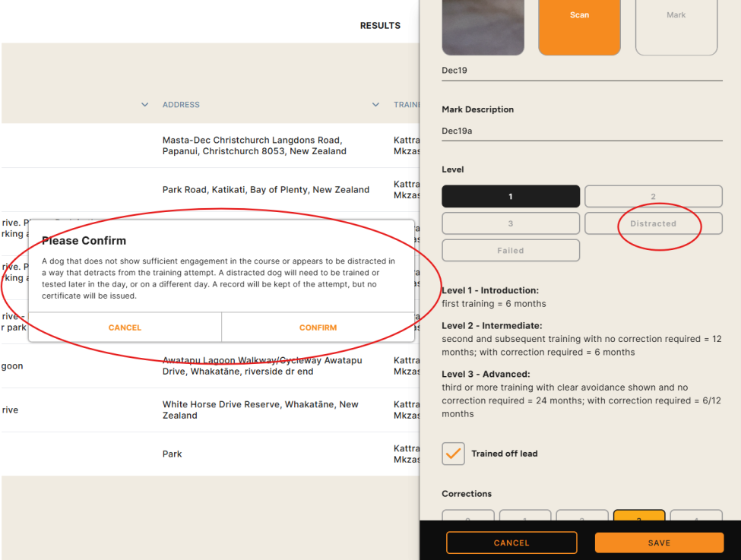Click Cancel in the bottom black bar
This screenshot has width=741, height=560.
coord(511,543)
